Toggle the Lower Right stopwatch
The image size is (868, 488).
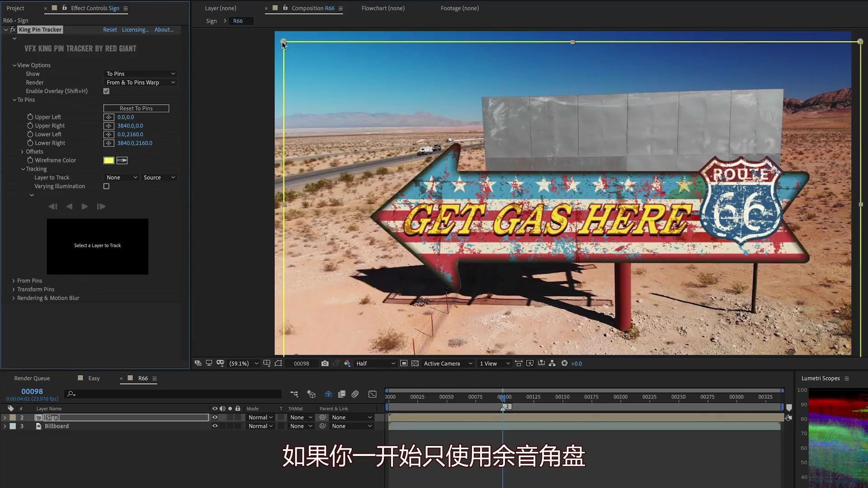point(30,143)
